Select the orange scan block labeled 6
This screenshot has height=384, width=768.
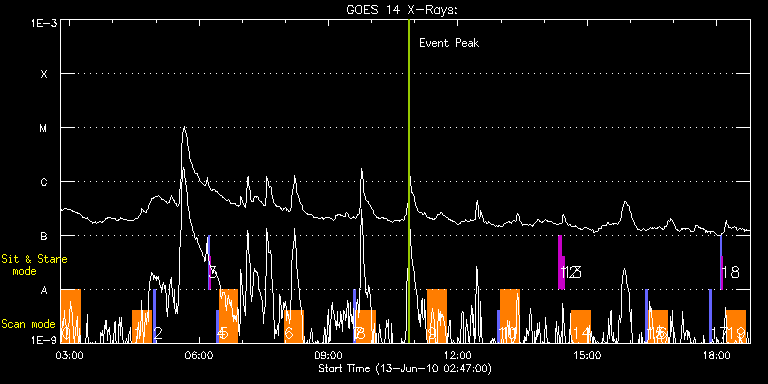click(294, 326)
